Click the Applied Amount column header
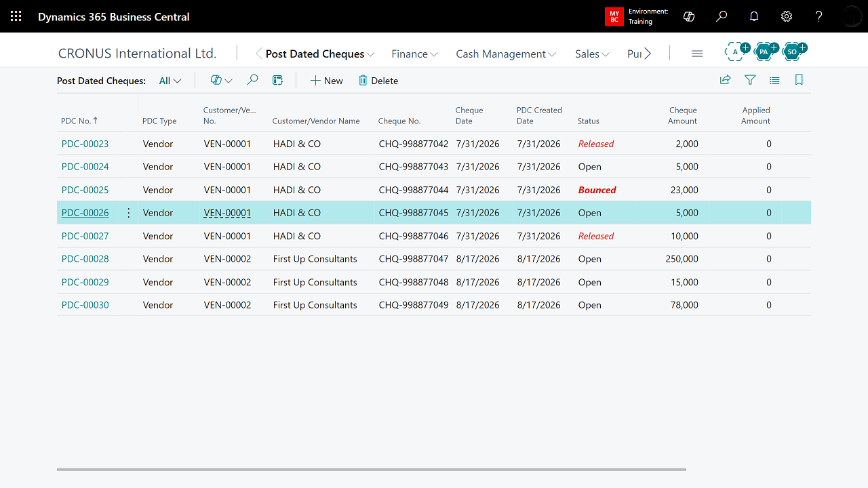This screenshot has height=488, width=868. point(756,115)
